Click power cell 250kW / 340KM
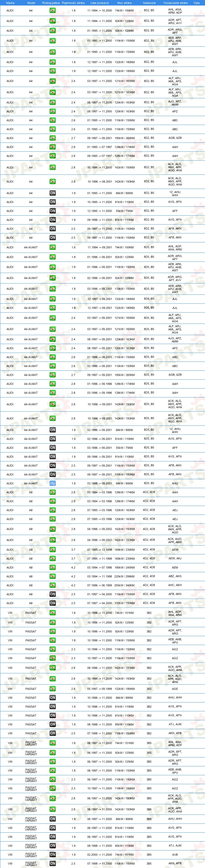The width and height of the screenshot is (205, 868). click(125, 585)
